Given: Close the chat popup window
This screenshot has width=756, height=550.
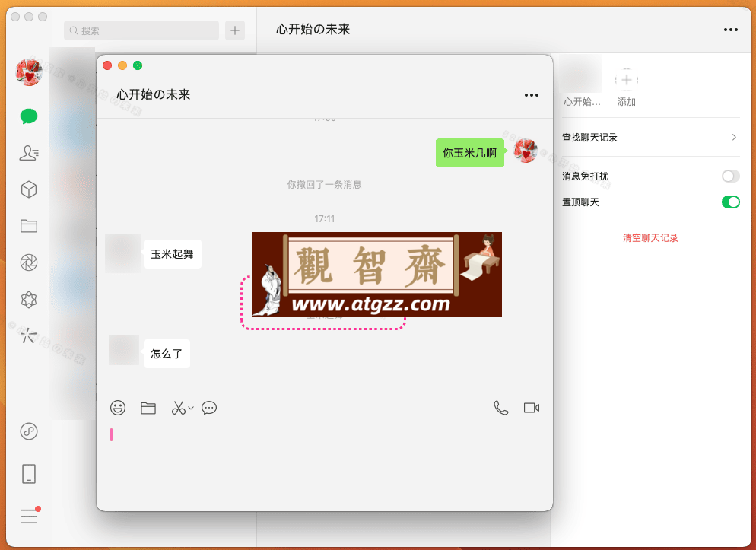Looking at the screenshot, I should point(107,65).
